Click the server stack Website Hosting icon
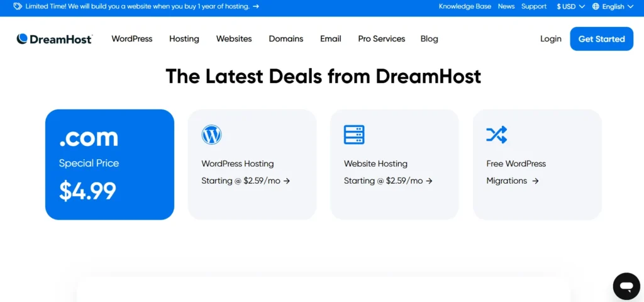644x302 pixels. point(354,135)
